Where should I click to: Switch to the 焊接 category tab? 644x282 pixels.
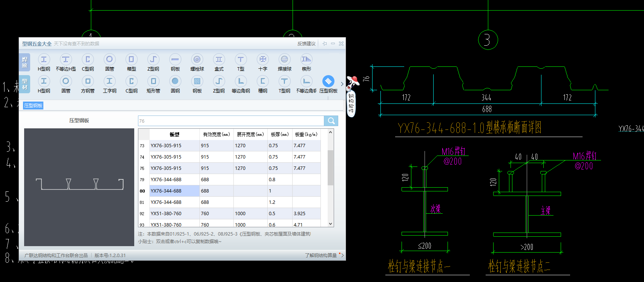pyautogui.click(x=25, y=62)
